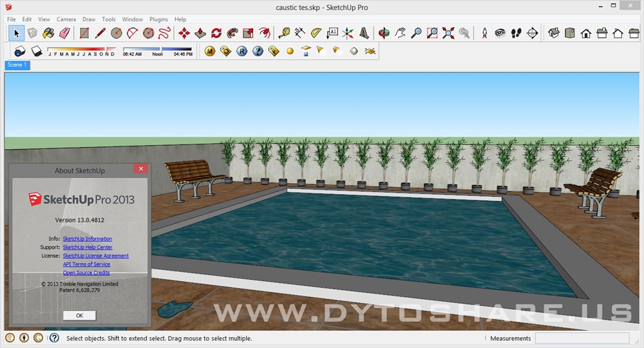Select the Look Around eye tool
This screenshot has width=644, height=348.
[500, 34]
